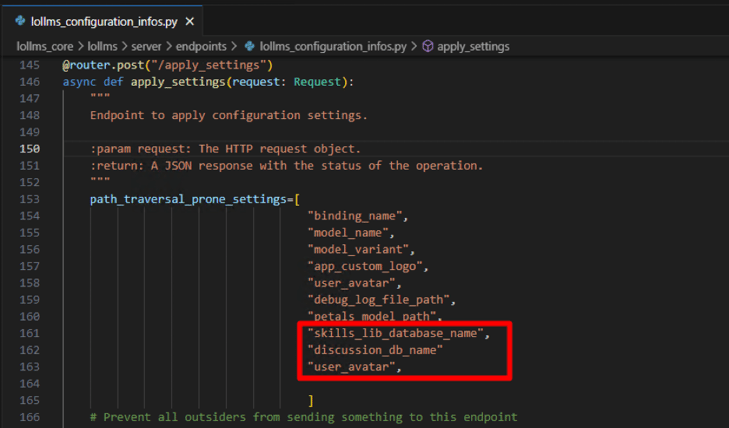The image size is (729, 428).
Task: Select the lollms_configuration_infos.py editor tab
Action: click(x=102, y=20)
